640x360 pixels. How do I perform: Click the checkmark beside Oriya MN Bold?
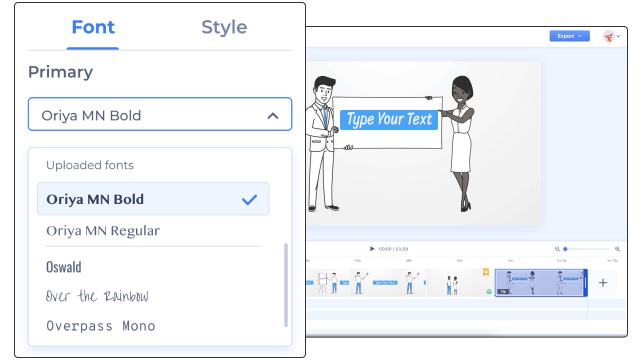pos(249,200)
